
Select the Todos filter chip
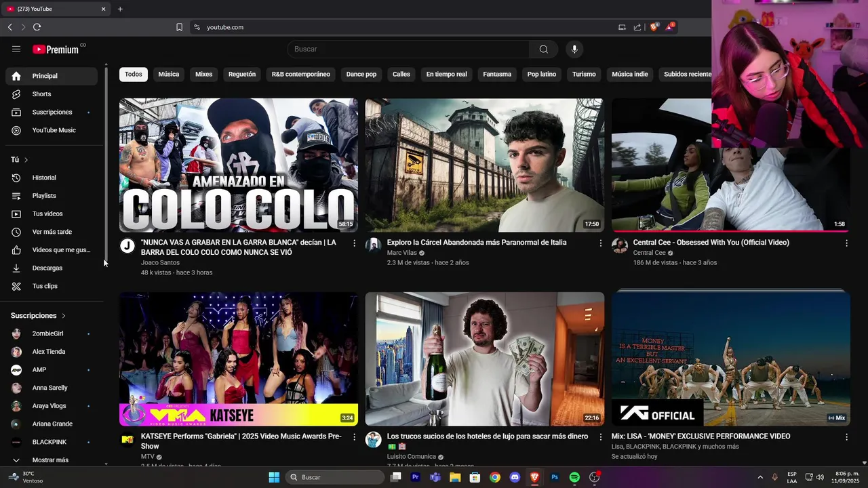point(134,74)
